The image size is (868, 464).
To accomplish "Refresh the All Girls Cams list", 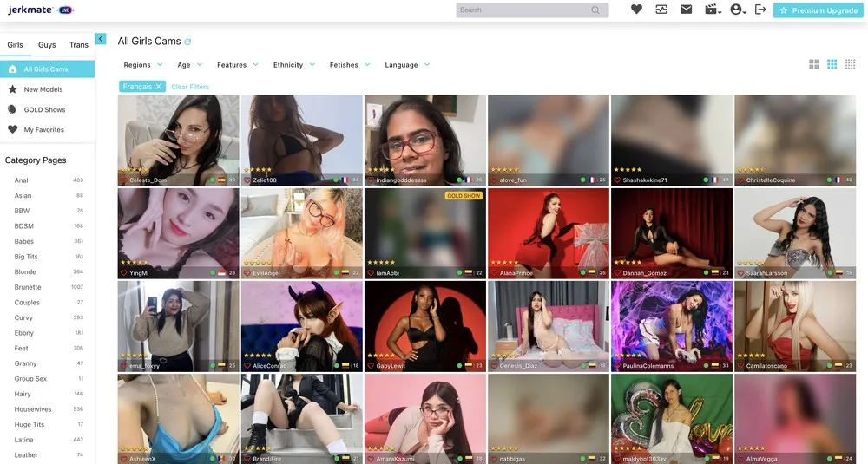I will [188, 42].
